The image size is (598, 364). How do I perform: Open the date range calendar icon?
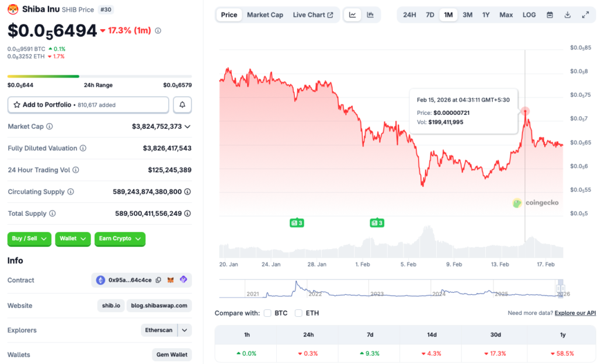(550, 15)
